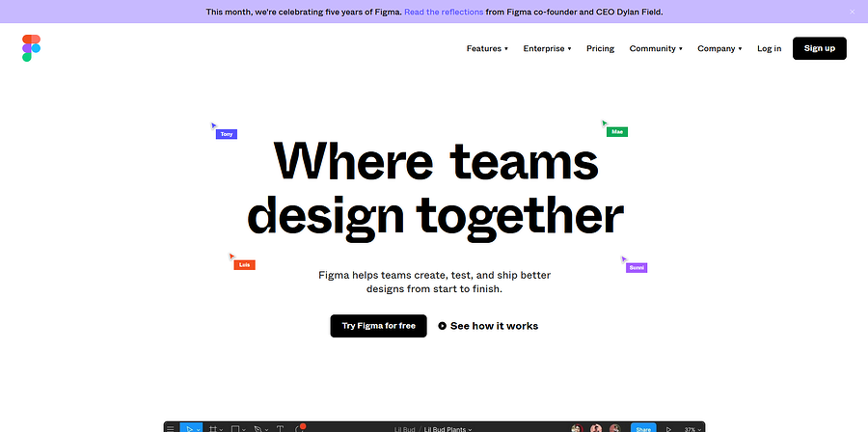Screen dimensions: 868x432
Task: Open the hamburger menu in the editor toolbar
Action: coord(171,427)
